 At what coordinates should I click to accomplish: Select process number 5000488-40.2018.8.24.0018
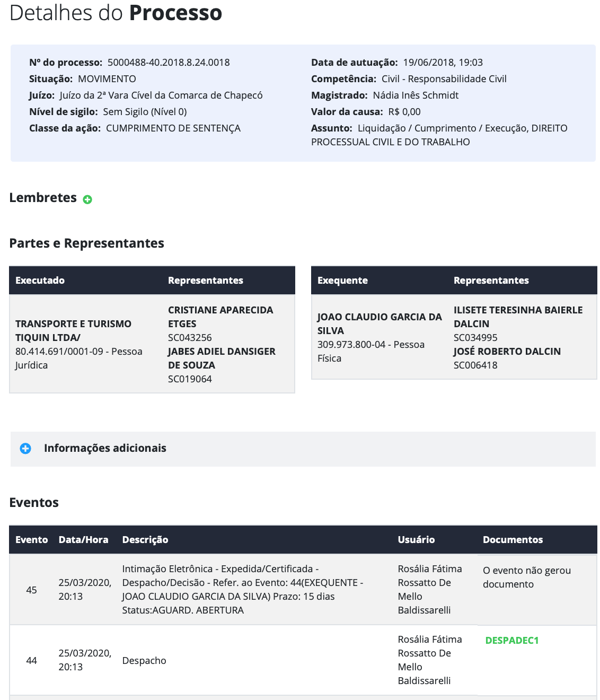point(169,62)
